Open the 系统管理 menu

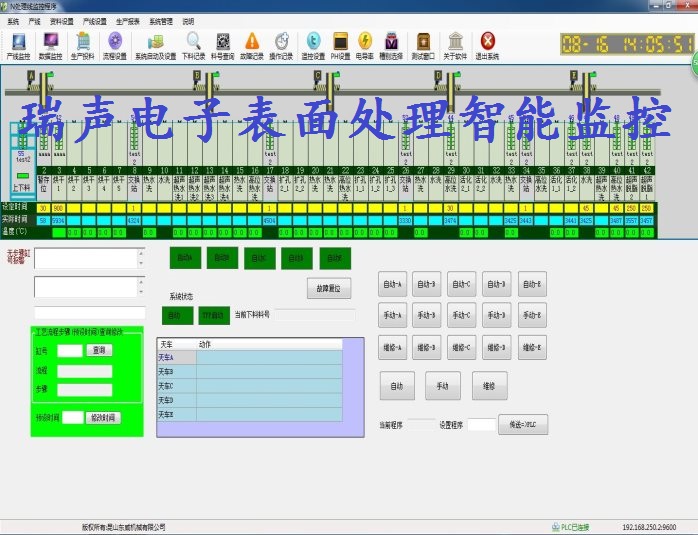pyautogui.click(x=161, y=21)
